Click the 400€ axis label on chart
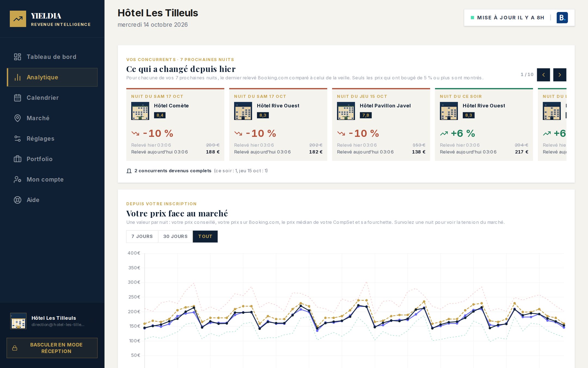Viewport: 588px width, 368px height. [134, 253]
